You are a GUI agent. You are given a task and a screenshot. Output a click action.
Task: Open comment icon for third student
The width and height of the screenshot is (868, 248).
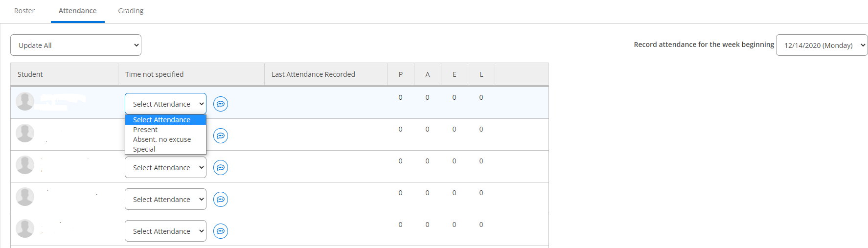click(221, 167)
